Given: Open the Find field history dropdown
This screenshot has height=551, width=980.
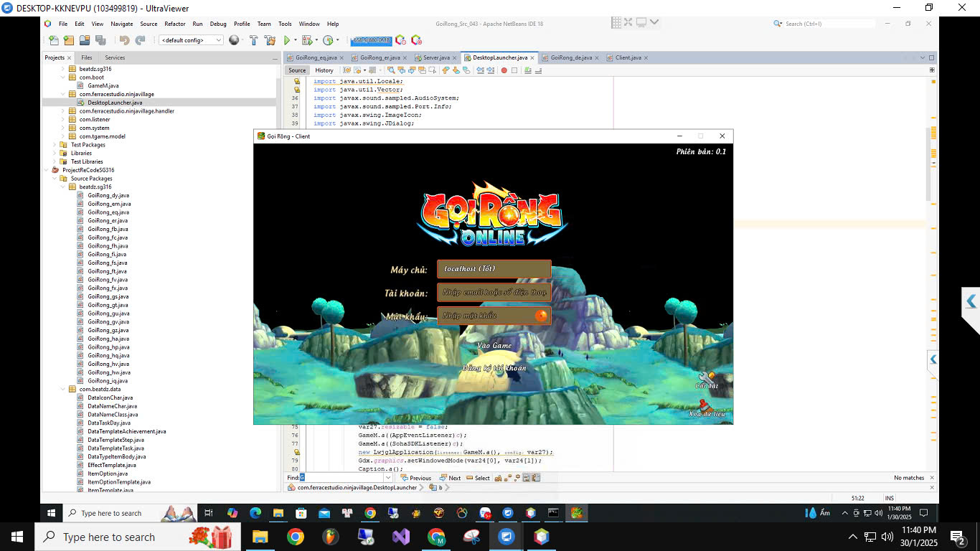Looking at the screenshot, I should 388,478.
